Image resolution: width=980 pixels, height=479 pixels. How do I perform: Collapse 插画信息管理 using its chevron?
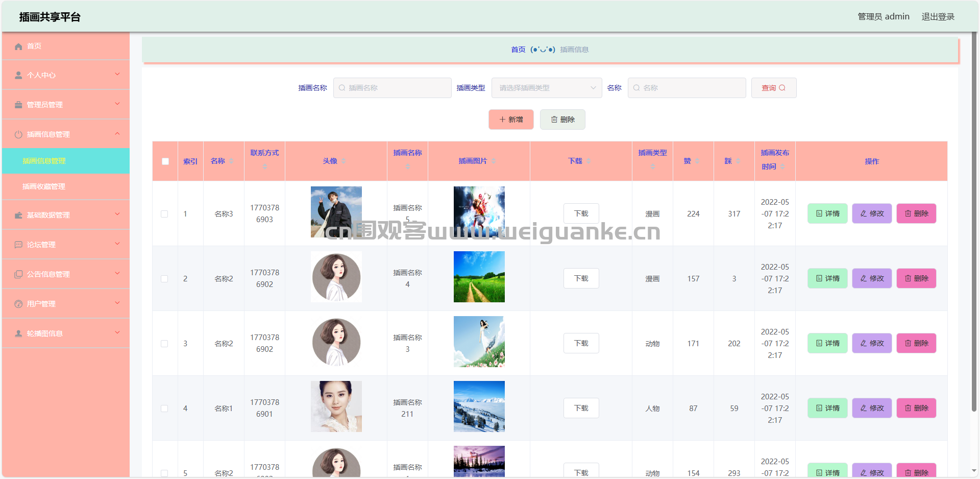[x=117, y=134]
